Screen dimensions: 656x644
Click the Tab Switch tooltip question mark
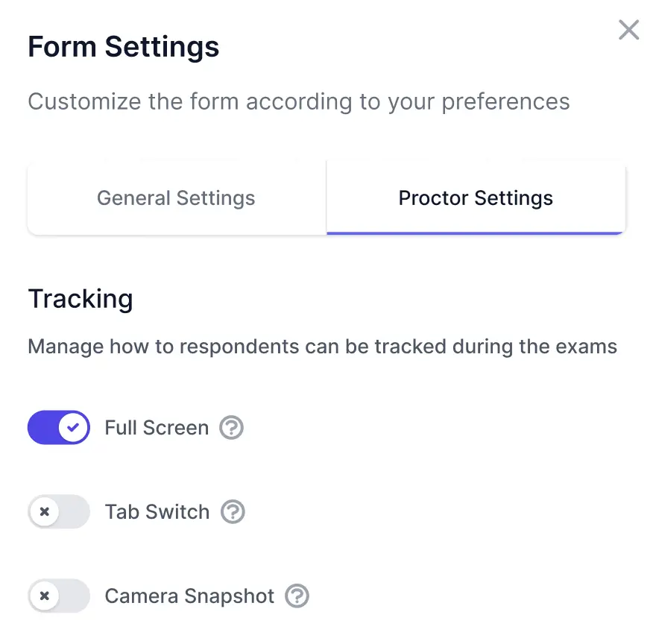(x=233, y=512)
